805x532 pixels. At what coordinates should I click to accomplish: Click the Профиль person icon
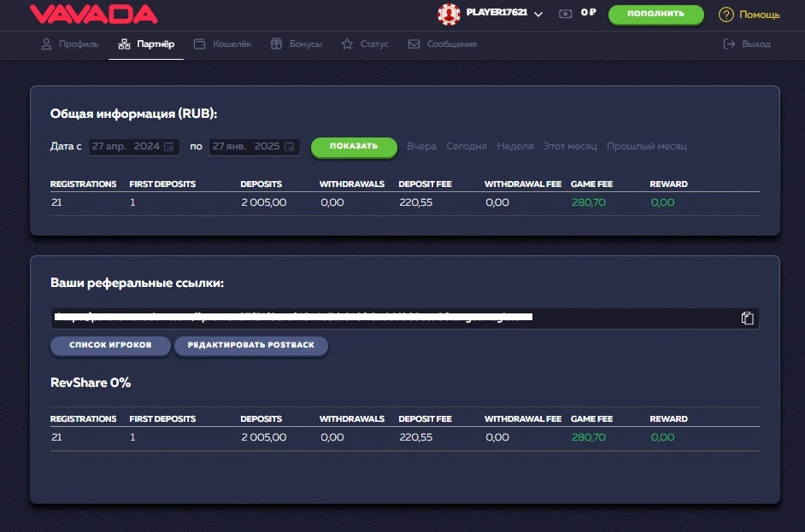(46, 44)
